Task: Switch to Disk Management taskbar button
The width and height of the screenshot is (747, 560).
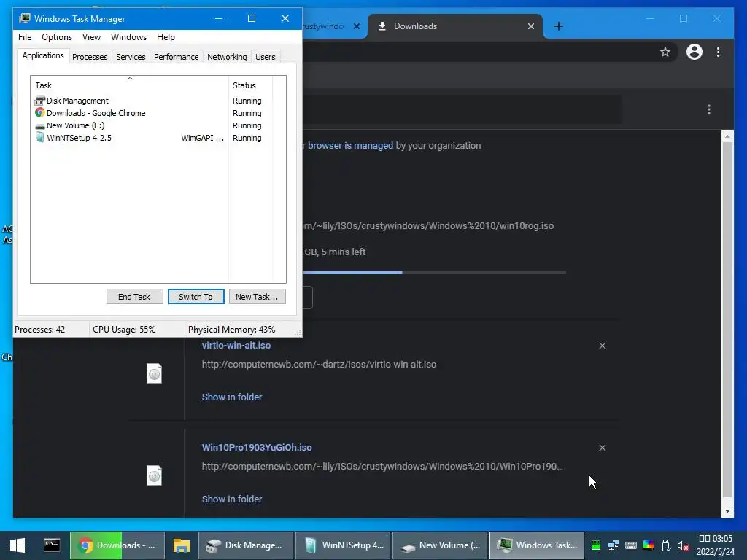Action: pyautogui.click(x=246, y=545)
